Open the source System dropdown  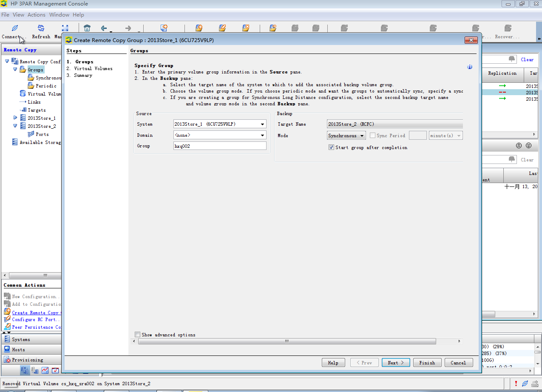(x=263, y=124)
